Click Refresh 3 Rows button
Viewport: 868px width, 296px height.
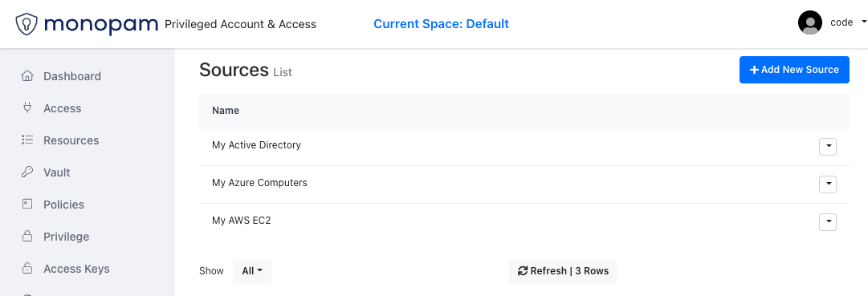point(563,271)
